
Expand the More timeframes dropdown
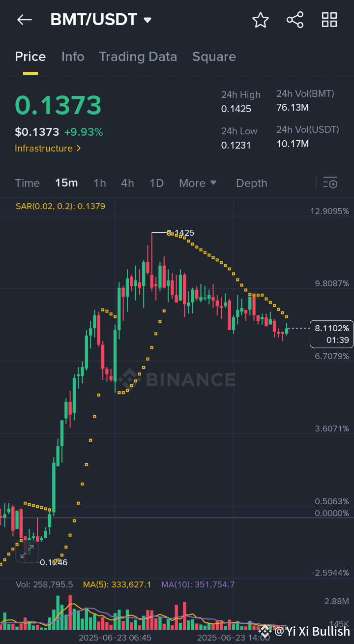pos(198,183)
